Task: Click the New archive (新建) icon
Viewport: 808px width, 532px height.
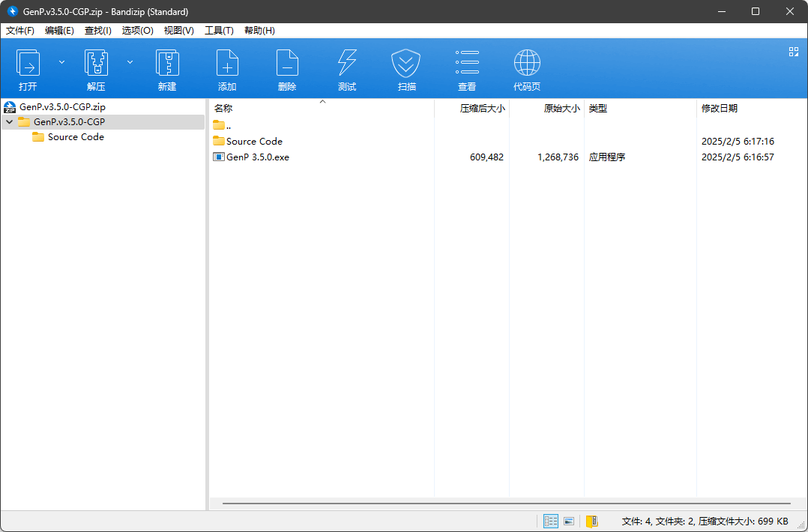Action: pyautogui.click(x=167, y=63)
